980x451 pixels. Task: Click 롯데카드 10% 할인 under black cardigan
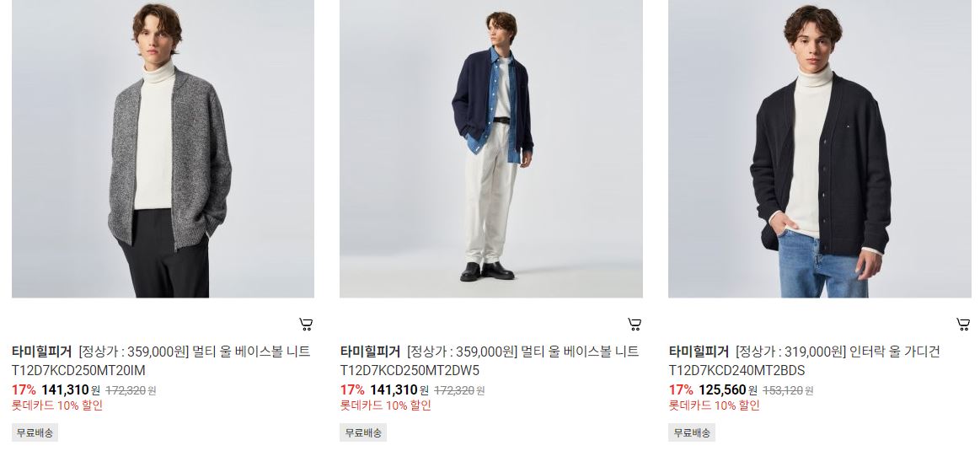click(x=715, y=405)
